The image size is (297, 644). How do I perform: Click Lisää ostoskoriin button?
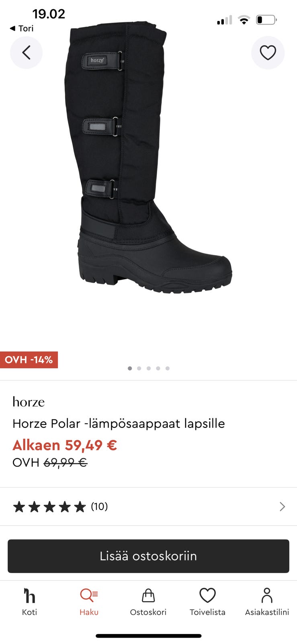(148, 556)
